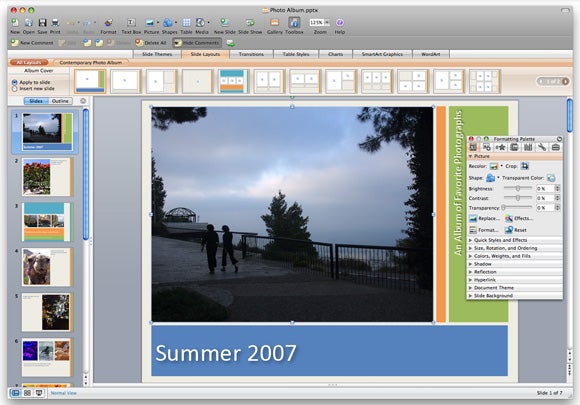
Task: Click the Effects... button in palette
Action: [x=519, y=218]
